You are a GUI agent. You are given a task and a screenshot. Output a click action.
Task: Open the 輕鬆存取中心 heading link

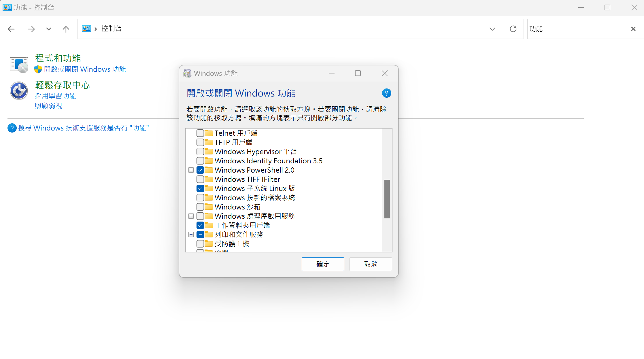coord(63,85)
